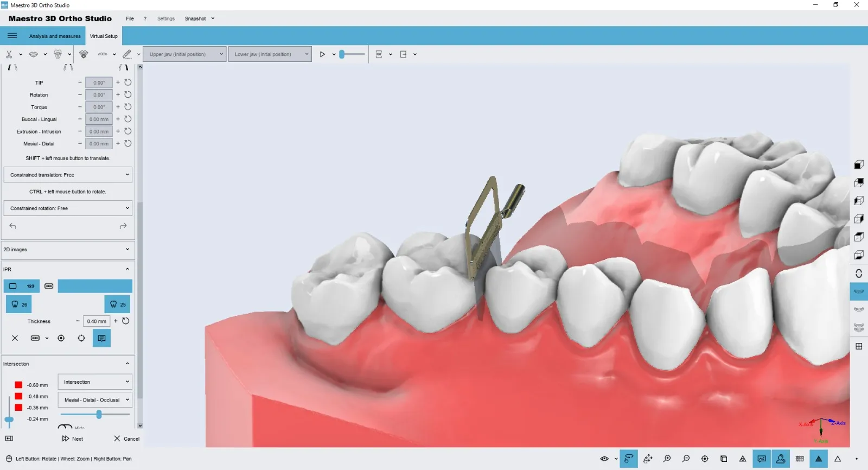
Task: Click the zoom in magnifier icon
Action: coord(667,459)
